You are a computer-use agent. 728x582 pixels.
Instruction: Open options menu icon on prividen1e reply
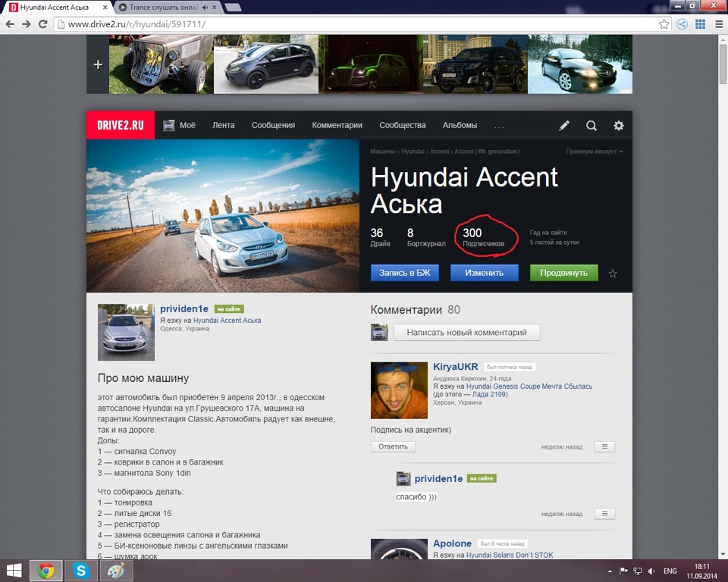click(604, 514)
